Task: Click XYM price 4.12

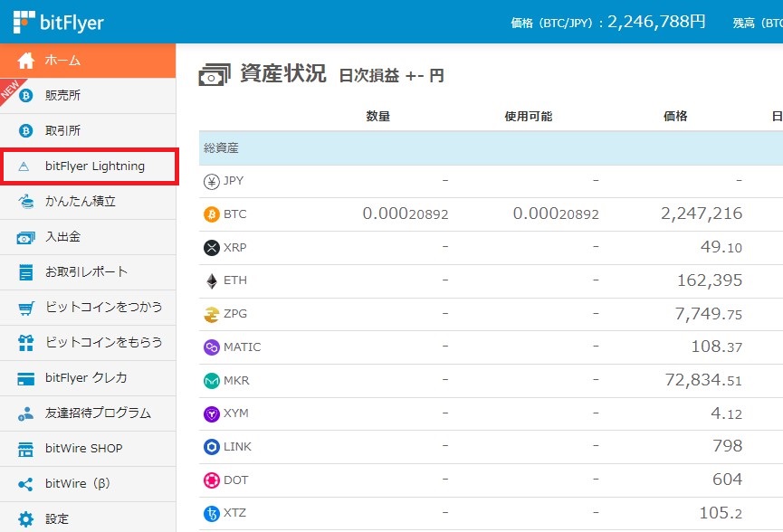Action: (727, 413)
